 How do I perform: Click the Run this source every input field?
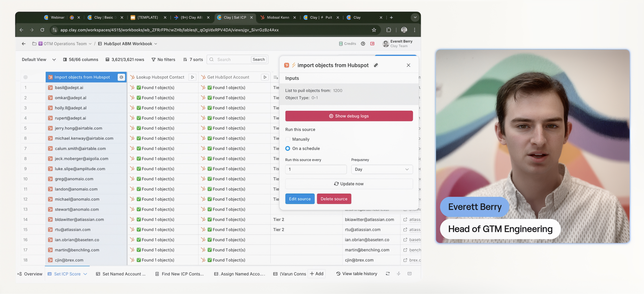pyautogui.click(x=316, y=169)
